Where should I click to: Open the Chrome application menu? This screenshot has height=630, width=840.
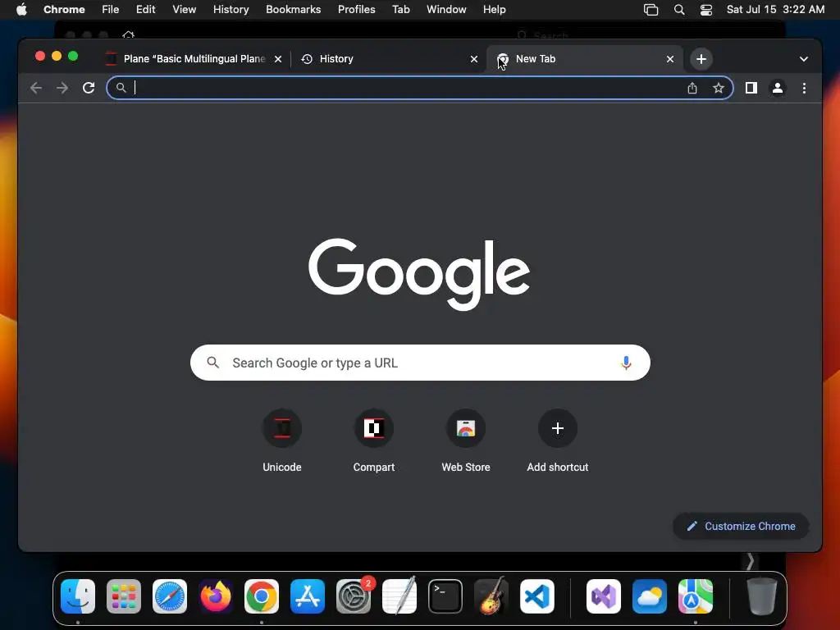coord(64,10)
